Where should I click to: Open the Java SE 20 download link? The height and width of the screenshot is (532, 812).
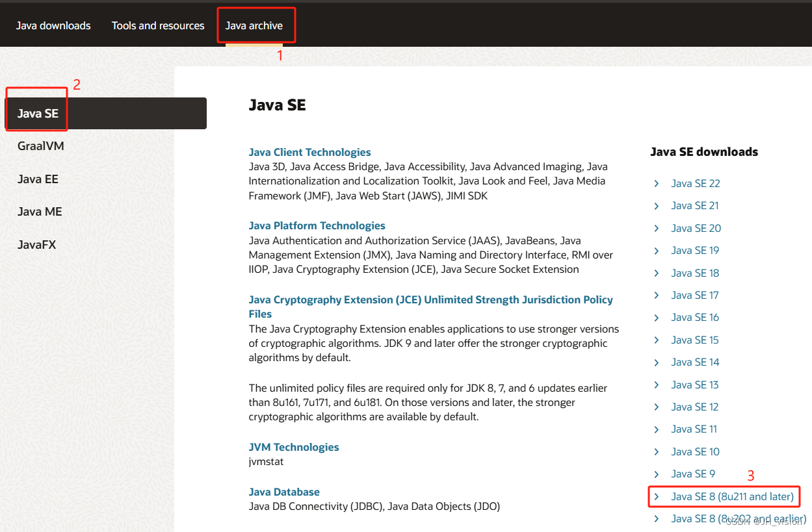click(696, 229)
